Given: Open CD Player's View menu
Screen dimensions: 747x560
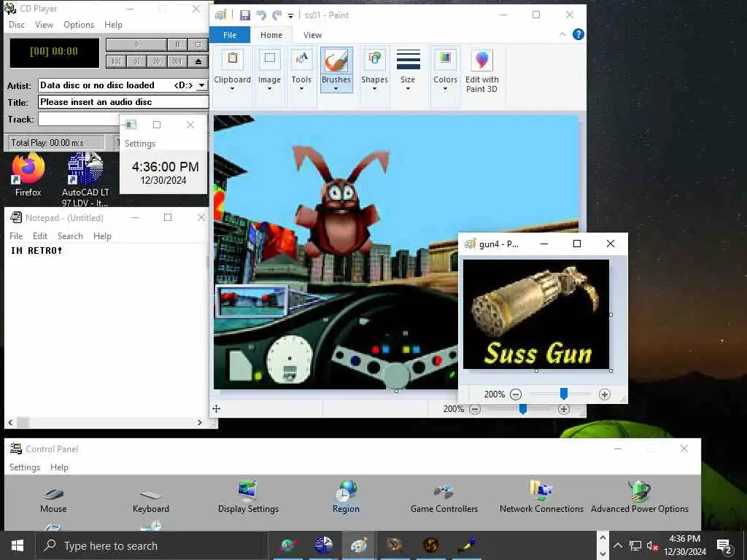Looking at the screenshot, I should [44, 25].
